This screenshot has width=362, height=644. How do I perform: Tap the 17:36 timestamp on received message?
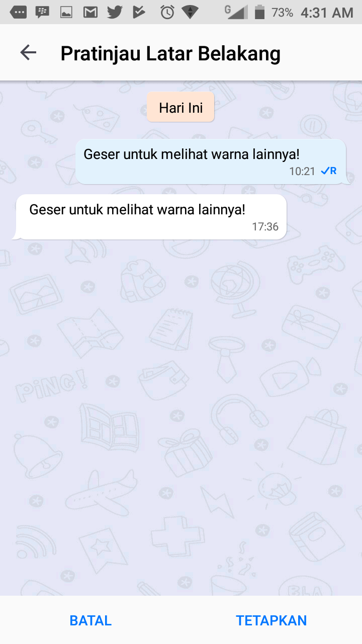(x=265, y=227)
